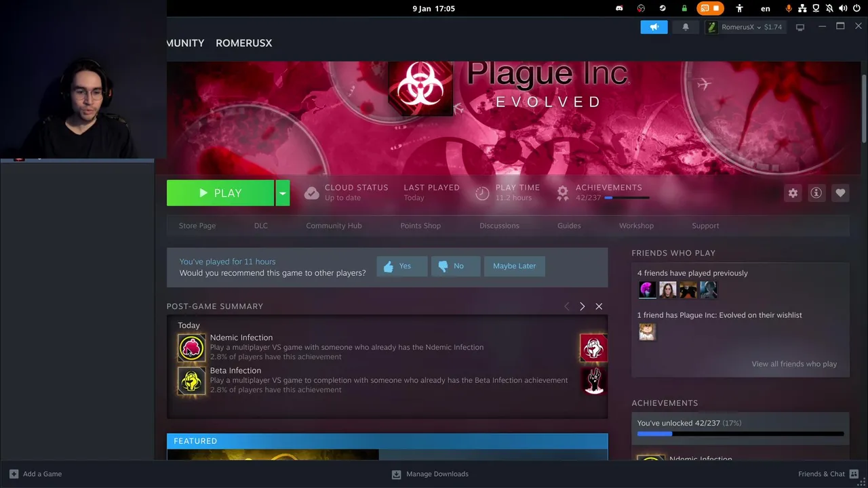Open View all friends who play
Image resolution: width=868 pixels, height=488 pixels.
click(794, 364)
